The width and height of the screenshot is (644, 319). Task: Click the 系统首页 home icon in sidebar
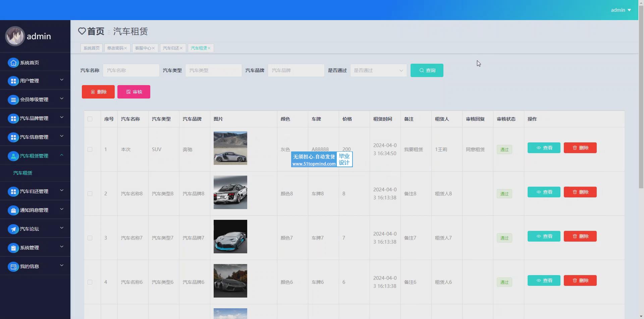click(x=13, y=63)
